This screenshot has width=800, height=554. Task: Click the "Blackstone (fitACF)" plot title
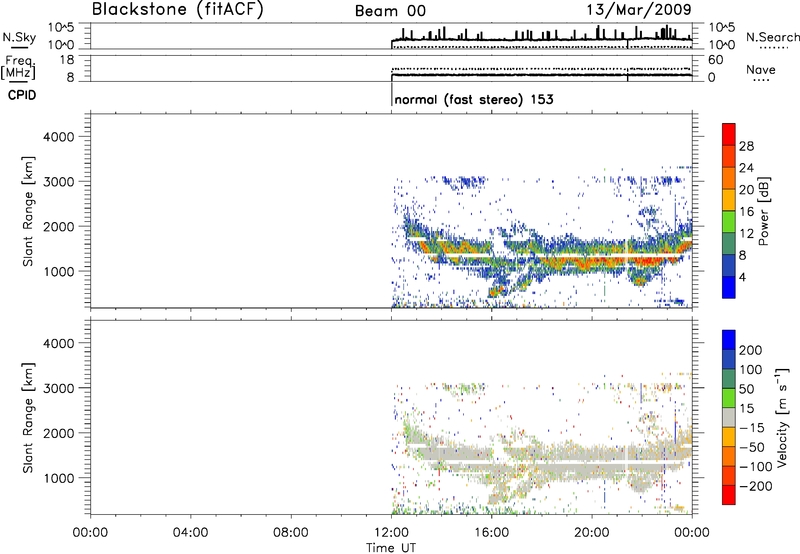point(177,9)
